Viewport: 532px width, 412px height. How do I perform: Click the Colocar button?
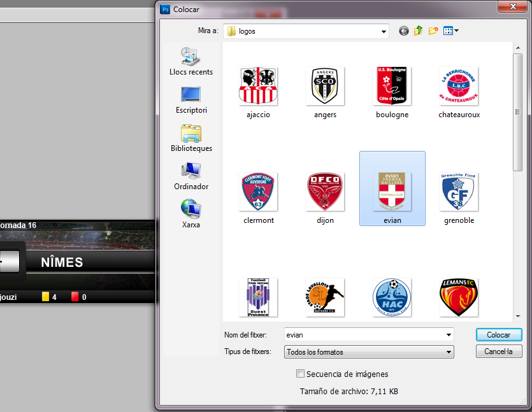click(499, 335)
